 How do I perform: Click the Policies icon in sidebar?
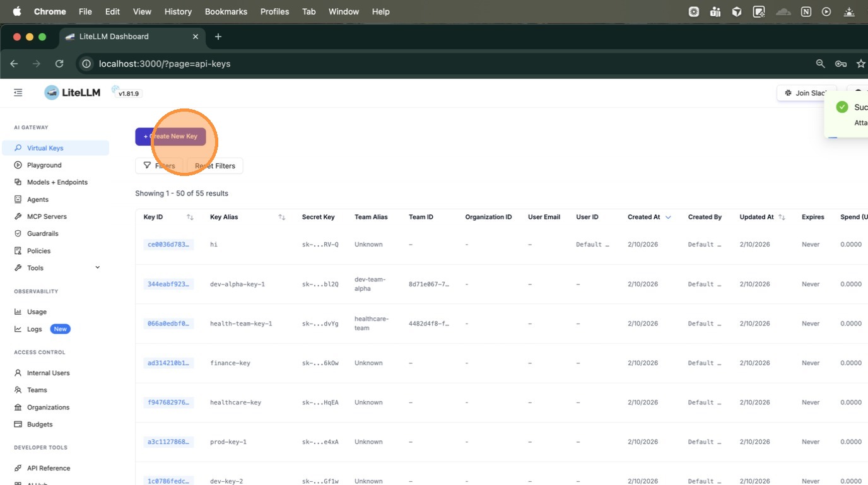click(x=18, y=251)
